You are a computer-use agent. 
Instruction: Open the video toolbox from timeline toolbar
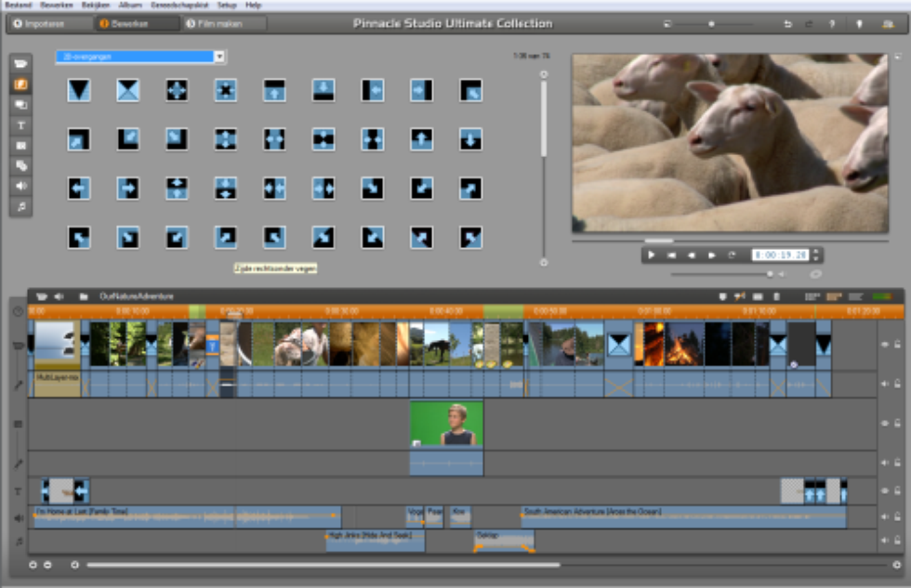(x=41, y=296)
